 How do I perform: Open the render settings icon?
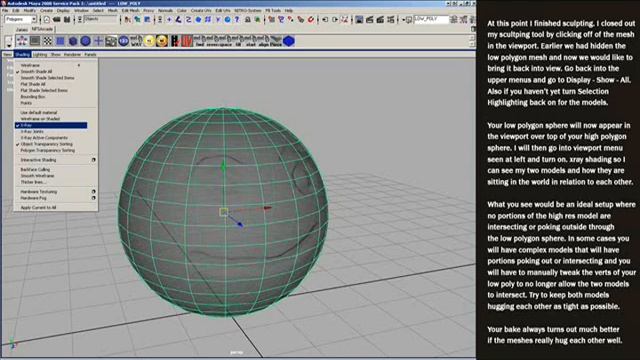click(x=391, y=19)
